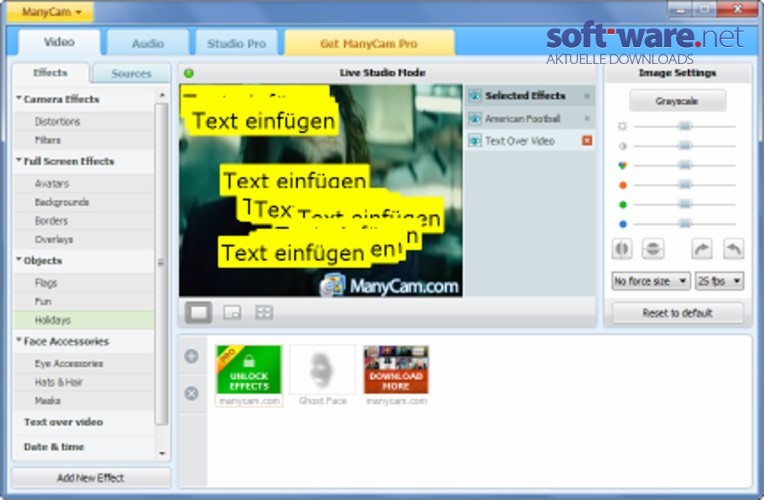
Task: Open the No force size dropdown
Action: 650,281
